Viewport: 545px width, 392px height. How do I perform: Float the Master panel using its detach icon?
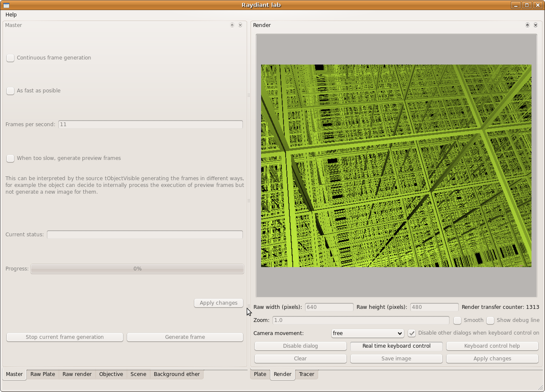[232, 25]
